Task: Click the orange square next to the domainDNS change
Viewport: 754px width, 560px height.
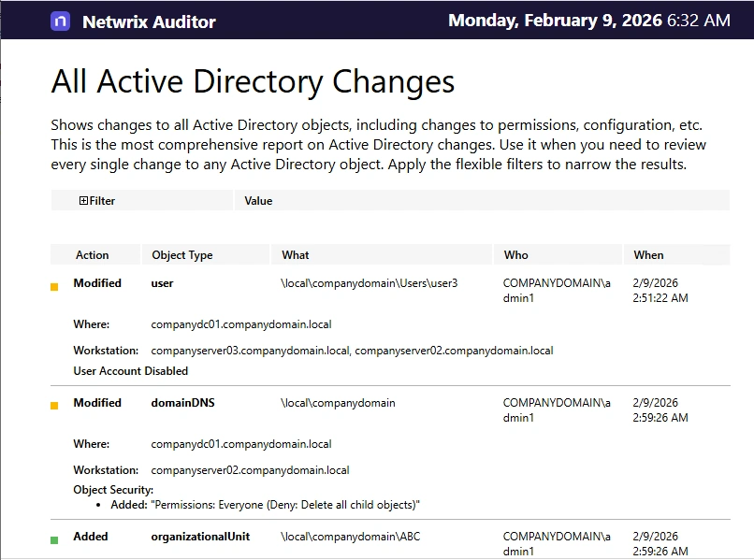Action: (53, 406)
